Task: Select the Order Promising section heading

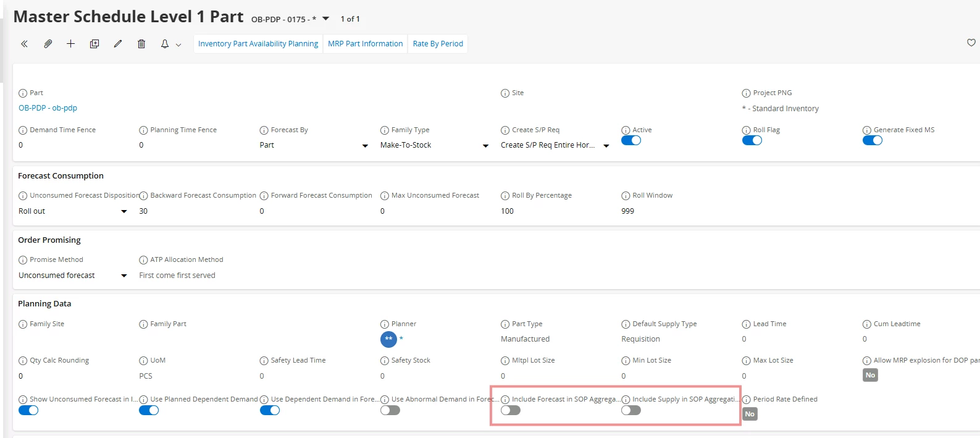Action: pyautogui.click(x=49, y=240)
